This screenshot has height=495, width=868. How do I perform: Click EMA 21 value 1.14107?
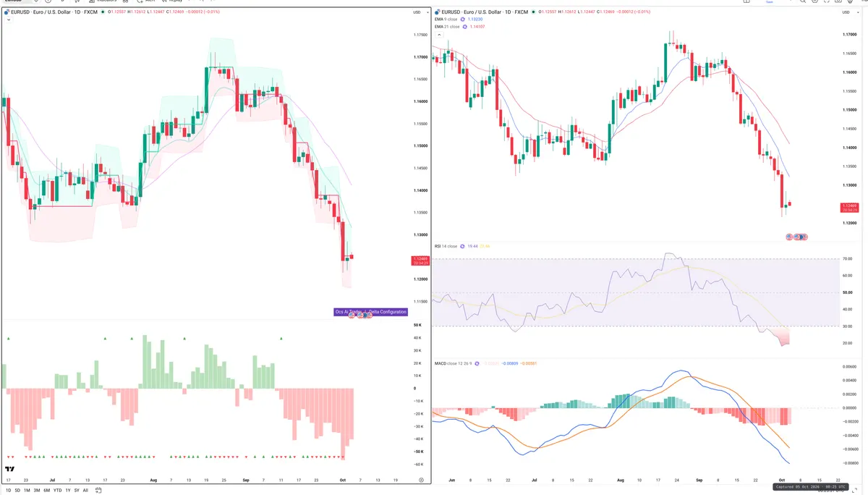pos(478,27)
